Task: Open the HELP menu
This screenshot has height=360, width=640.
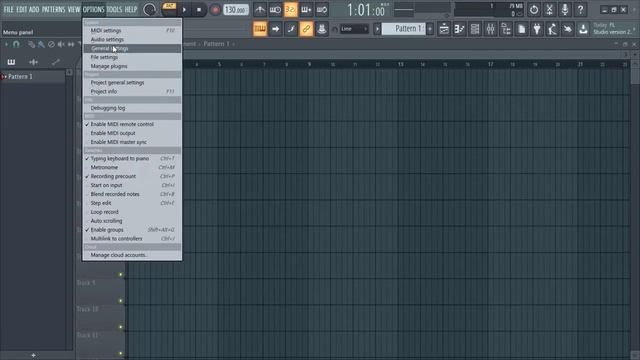Action: [131, 9]
